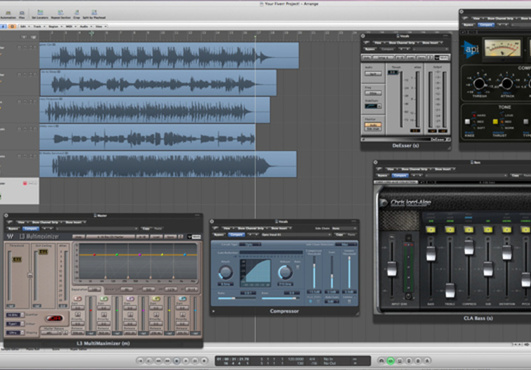Toggle Bypass in the CLA Bass window
531x370 pixels.
382,175
